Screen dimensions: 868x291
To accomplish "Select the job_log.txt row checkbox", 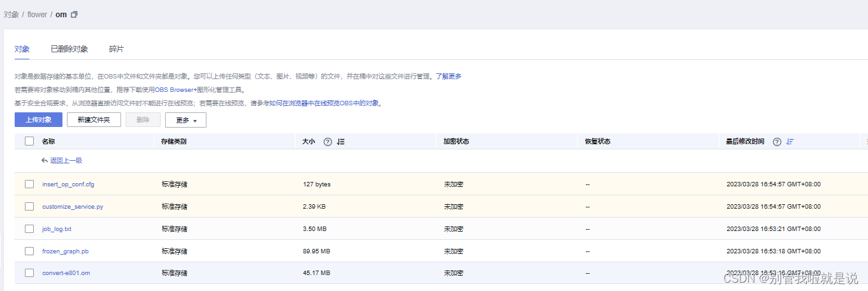I will point(29,228).
